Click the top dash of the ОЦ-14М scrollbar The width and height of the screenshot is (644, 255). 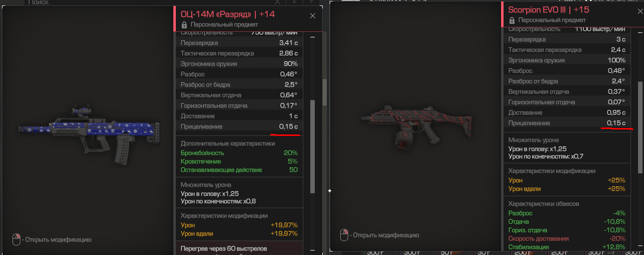tap(313, 37)
